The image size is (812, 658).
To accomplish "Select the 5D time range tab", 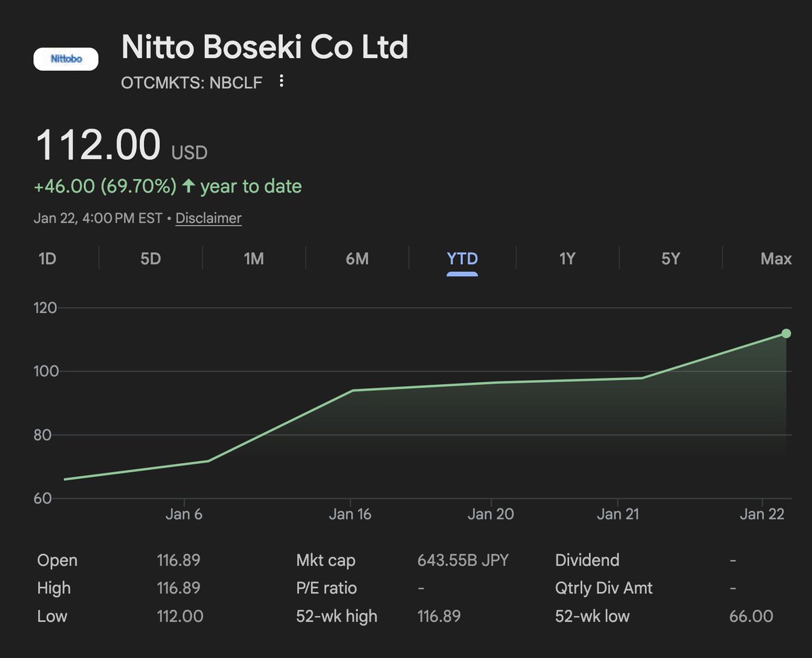I will [150, 258].
